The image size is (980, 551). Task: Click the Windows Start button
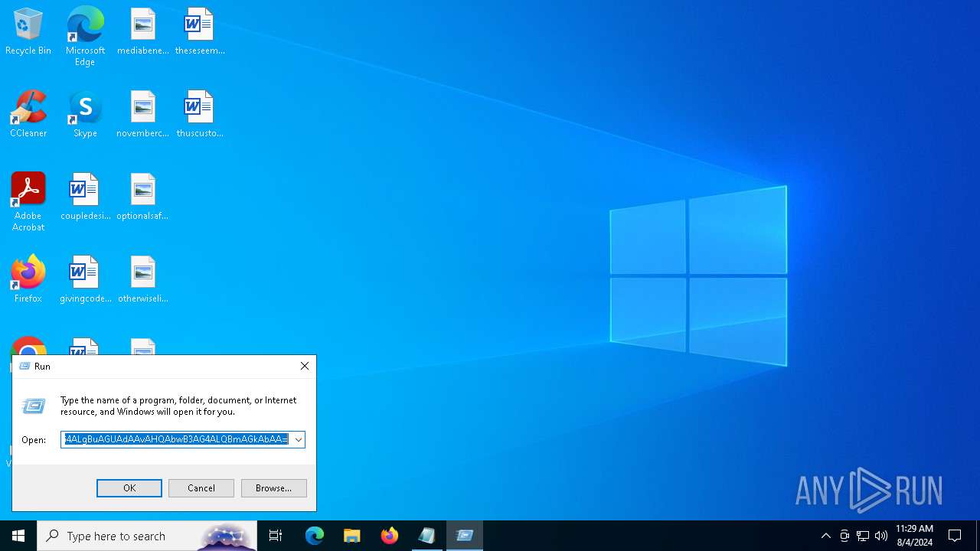tap(18, 536)
